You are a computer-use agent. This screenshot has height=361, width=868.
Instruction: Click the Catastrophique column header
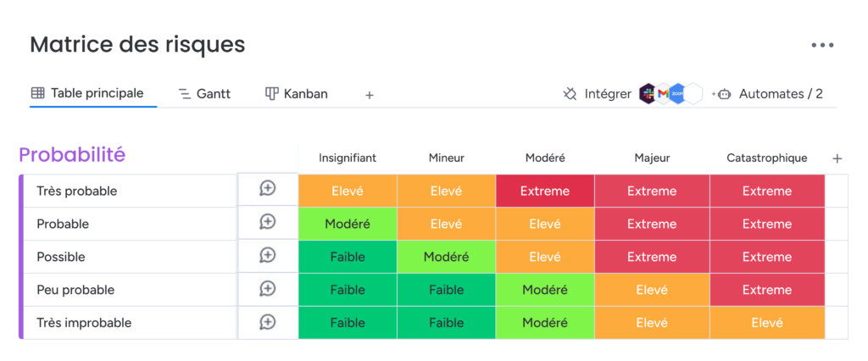click(x=766, y=158)
